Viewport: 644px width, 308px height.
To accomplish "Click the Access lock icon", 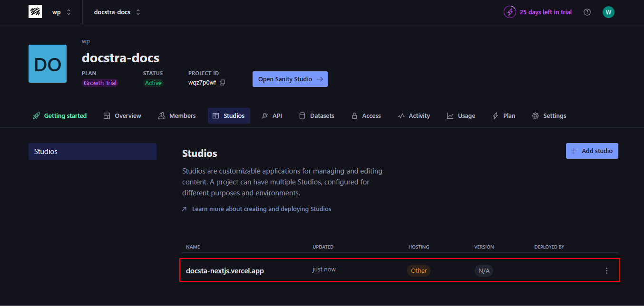I will tap(354, 115).
